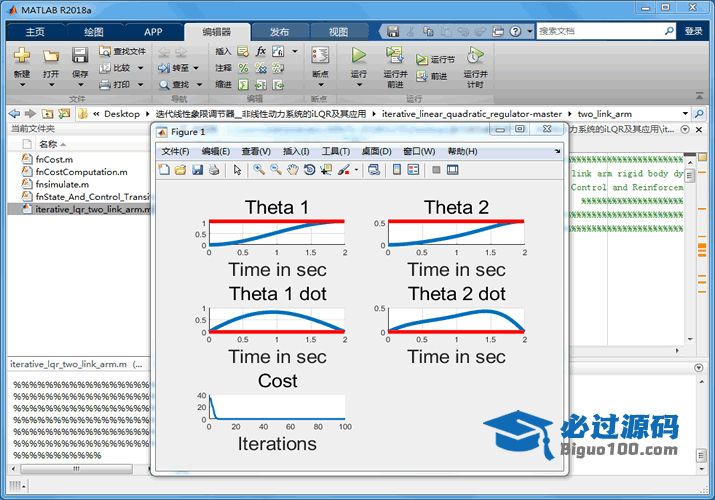Image resolution: width=715 pixels, height=500 pixels.
Task: Click the green 运行 (Run) arrow
Action: tap(358, 56)
